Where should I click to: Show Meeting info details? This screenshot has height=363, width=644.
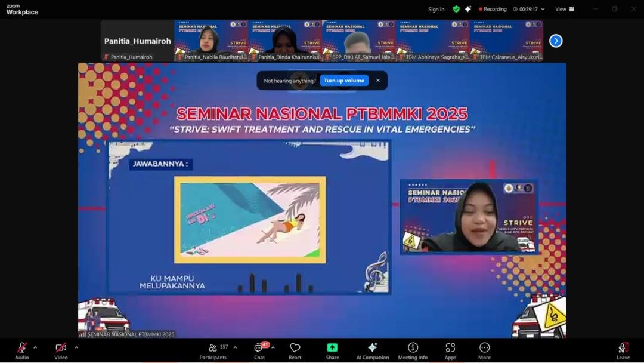pos(413,350)
